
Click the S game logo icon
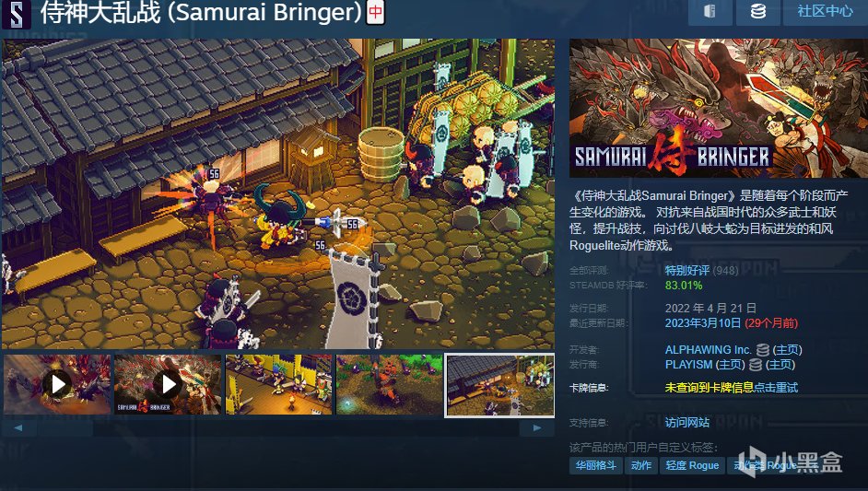coord(17,13)
